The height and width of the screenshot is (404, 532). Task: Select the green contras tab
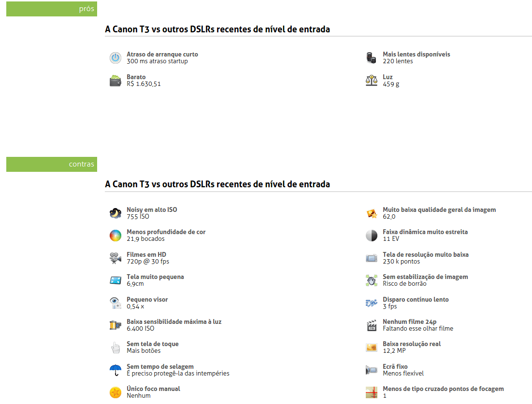[52, 165]
